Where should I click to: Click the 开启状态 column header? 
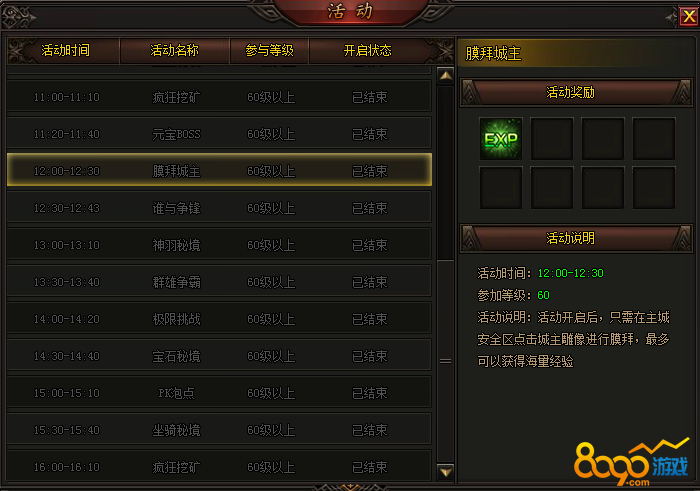pyautogui.click(x=367, y=50)
